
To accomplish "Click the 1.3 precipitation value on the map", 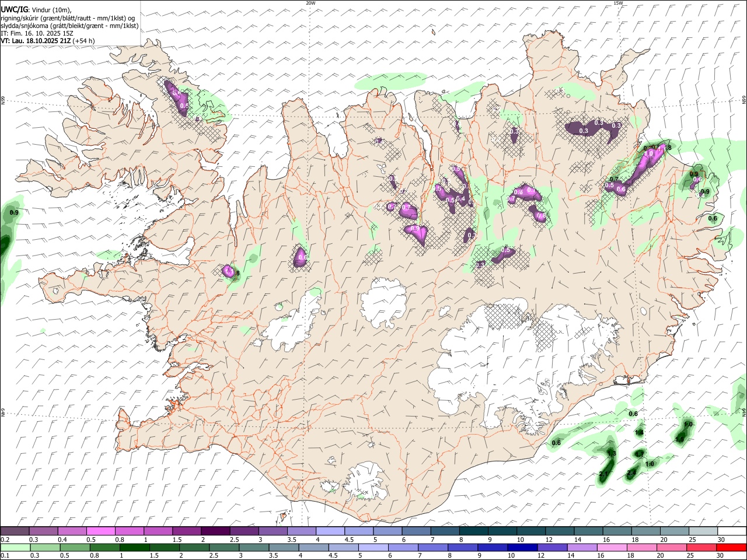I will tap(612, 453).
